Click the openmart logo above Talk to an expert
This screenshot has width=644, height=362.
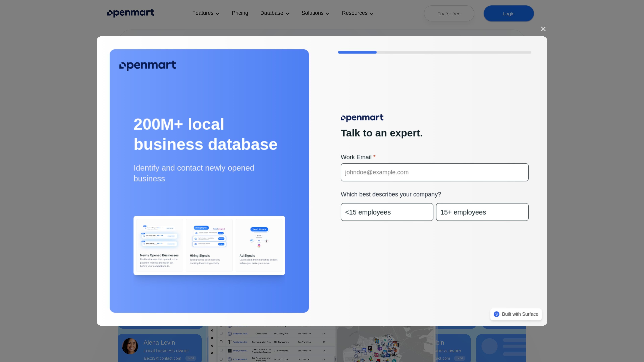[362, 118]
